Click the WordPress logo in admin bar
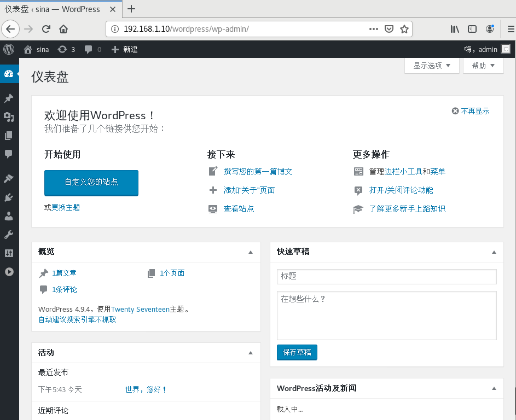516x420 pixels. tap(9, 49)
